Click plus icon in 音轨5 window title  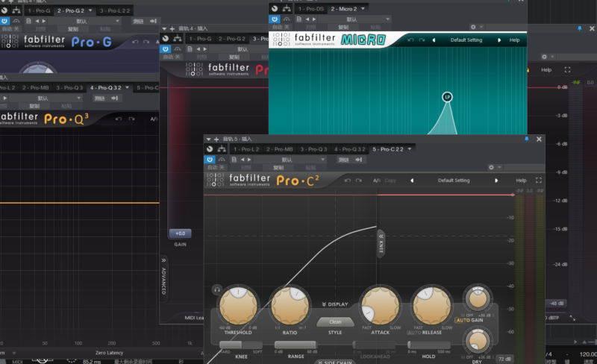pos(216,139)
